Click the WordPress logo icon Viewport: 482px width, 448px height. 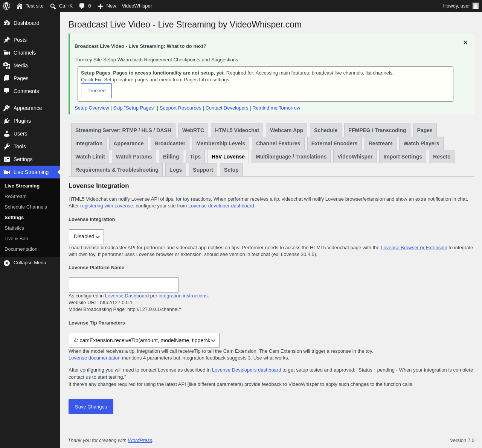(x=6, y=6)
